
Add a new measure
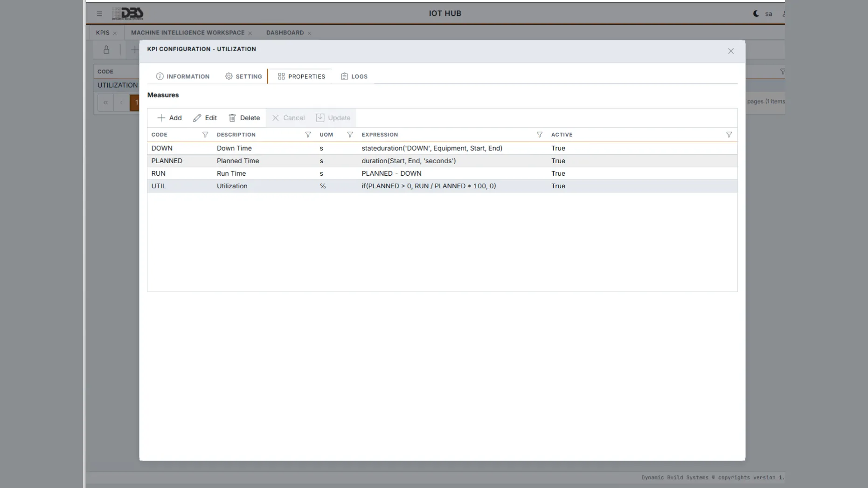pos(169,118)
